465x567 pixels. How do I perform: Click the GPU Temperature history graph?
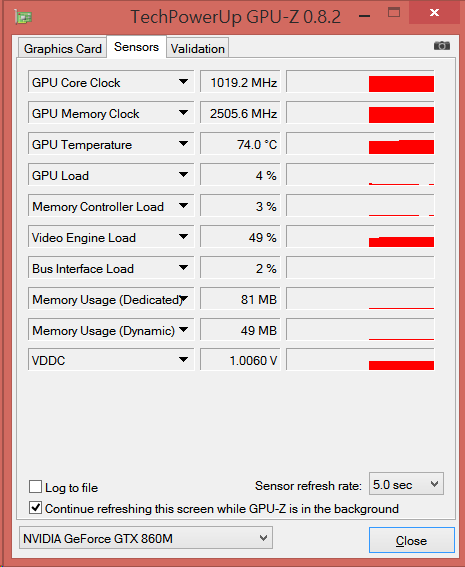coord(360,144)
